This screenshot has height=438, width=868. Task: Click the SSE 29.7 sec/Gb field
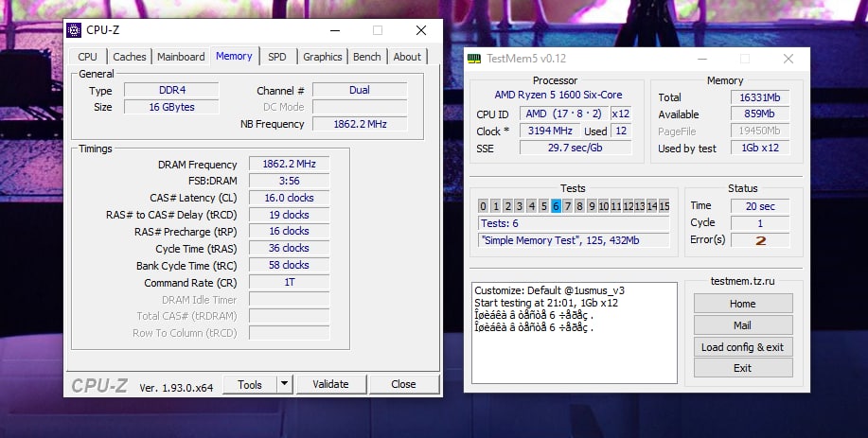click(576, 148)
